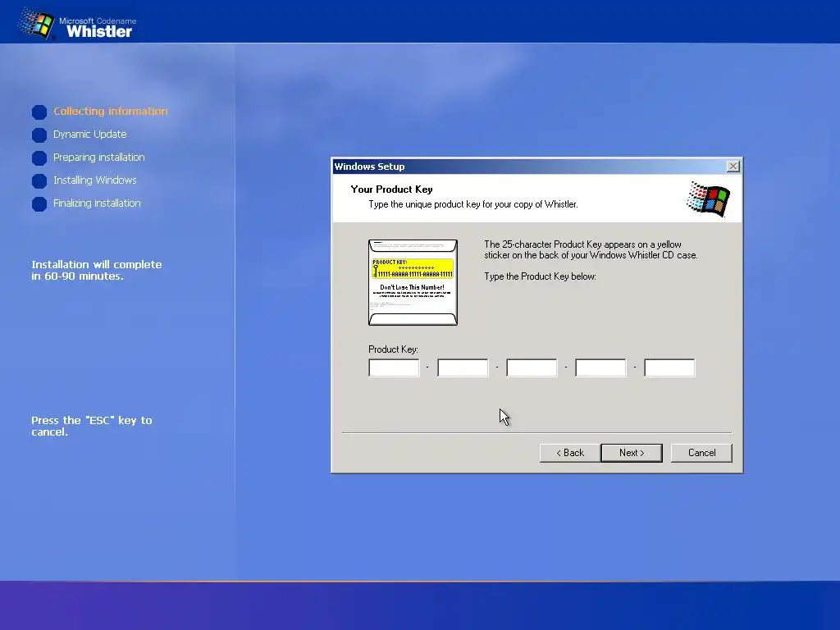Click the 'Preparing installation' step text
The width and height of the screenshot is (840, 630).
coord(99,157)
